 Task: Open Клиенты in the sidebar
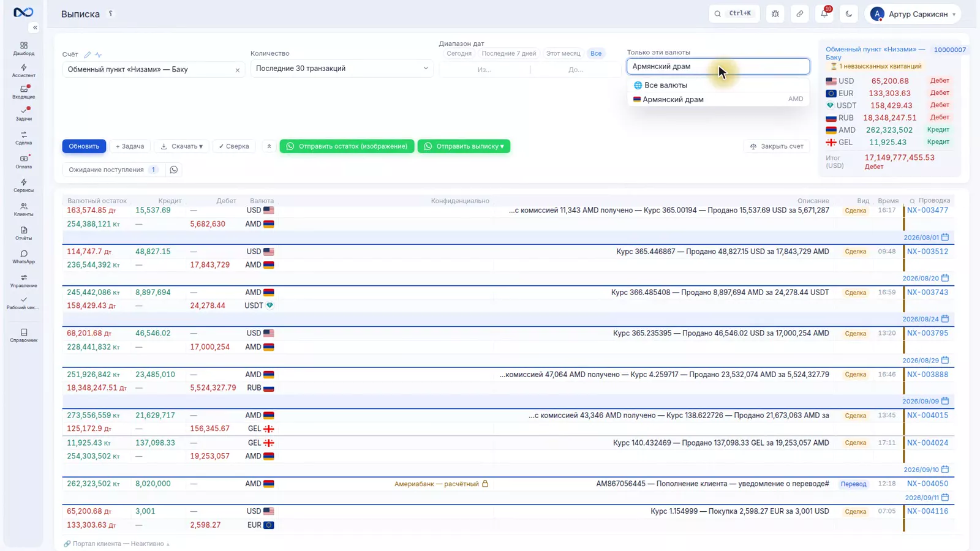click(23, 210)
